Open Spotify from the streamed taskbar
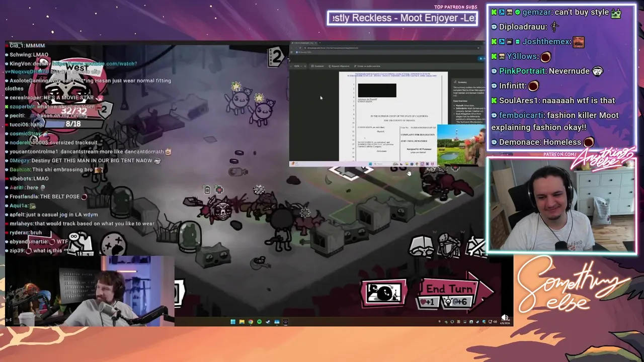Image resolution: width=644 pixels, height=362 pixels. pyautogui.click(x=259, y=322)
